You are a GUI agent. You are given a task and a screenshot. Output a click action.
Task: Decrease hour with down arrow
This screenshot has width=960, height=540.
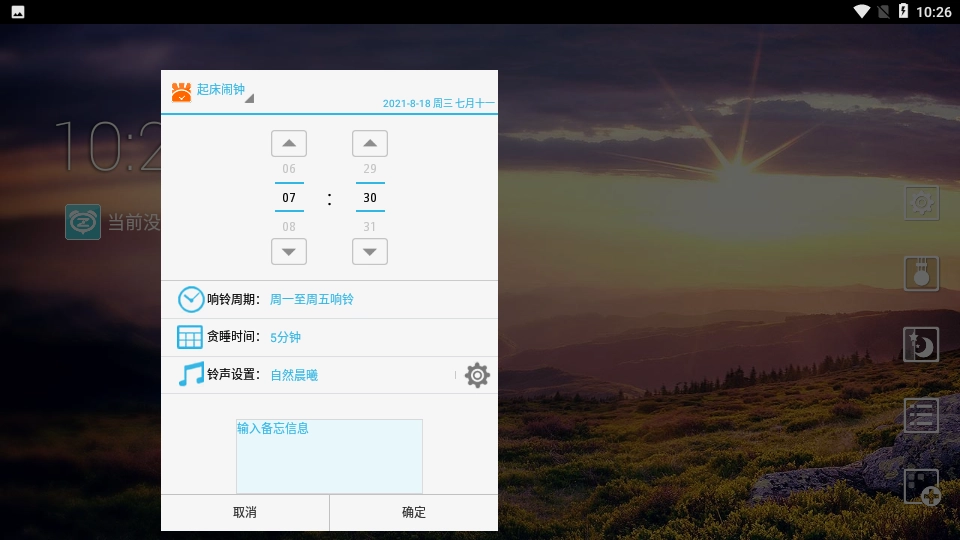click(289, 251)
